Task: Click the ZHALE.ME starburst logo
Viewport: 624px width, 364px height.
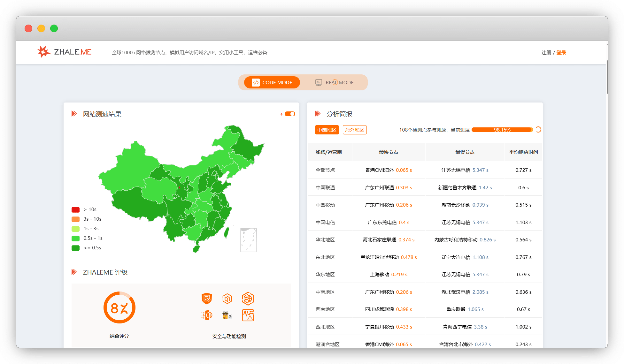Action: pos(43,52)
